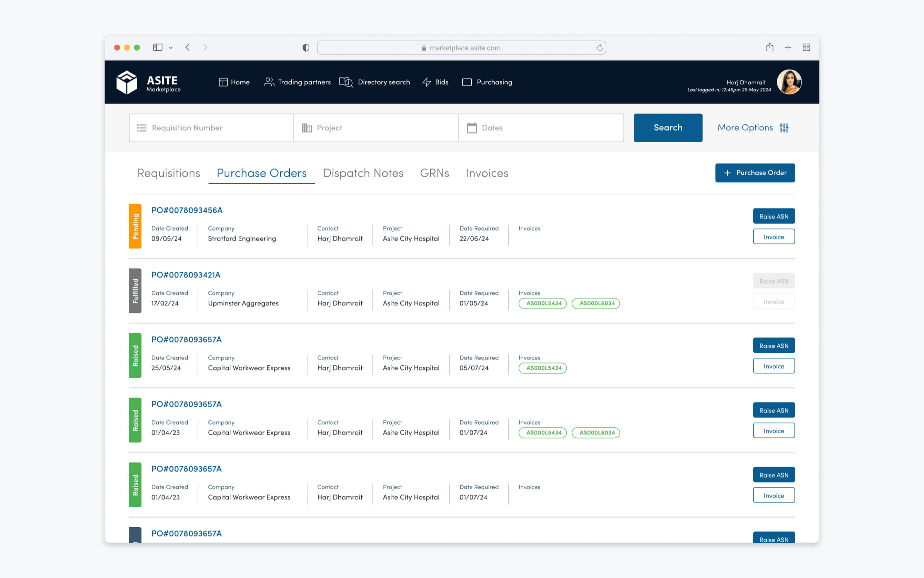The image size is (924, 578).
Task: Open the Dates picker field
Action: tap(541, 128)
